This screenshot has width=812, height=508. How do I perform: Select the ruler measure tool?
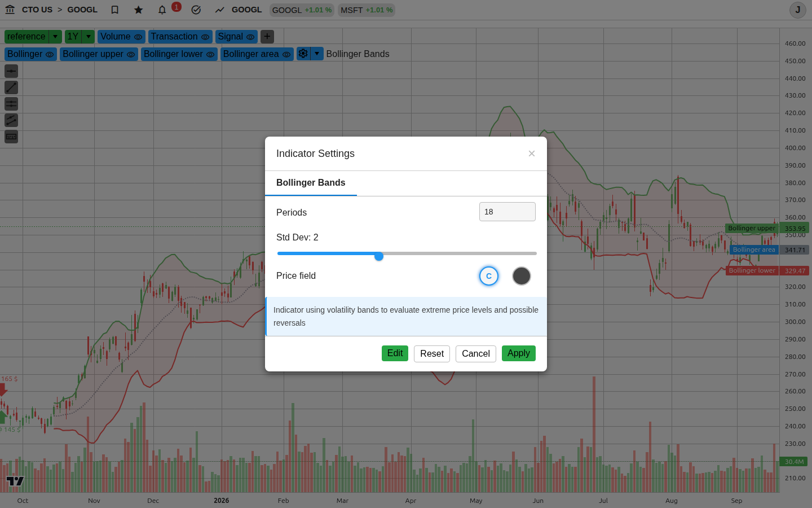(x=11, y=137)
